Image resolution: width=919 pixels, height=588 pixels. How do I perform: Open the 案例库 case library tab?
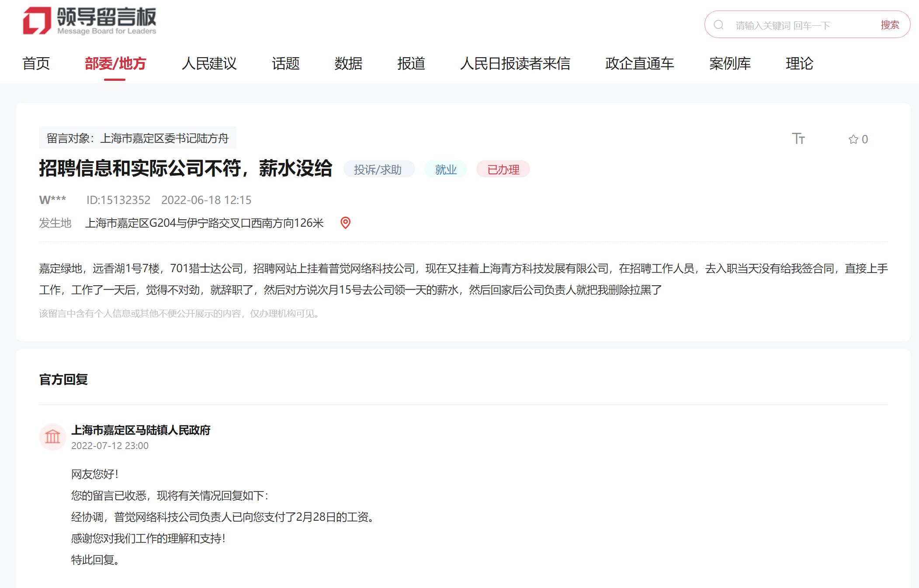tap(730, 64)
